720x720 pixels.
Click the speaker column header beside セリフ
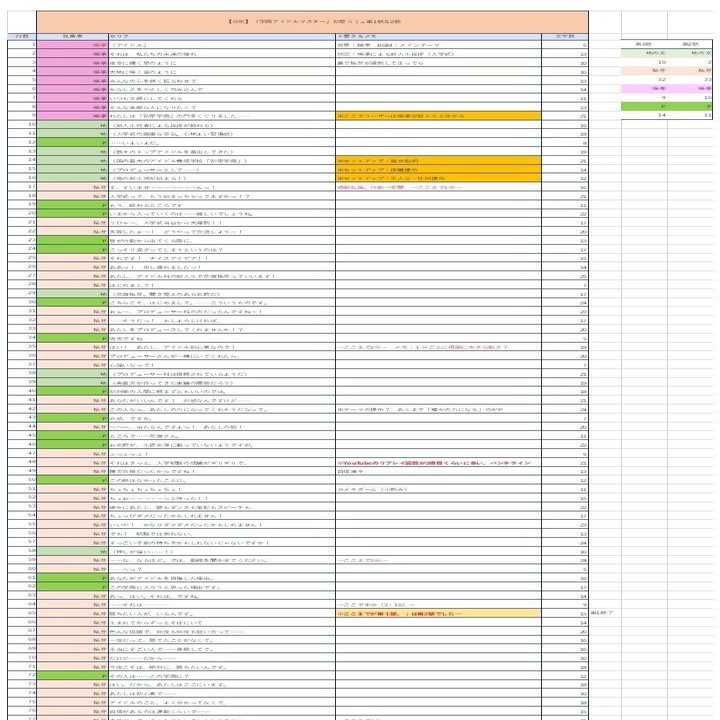[x=73, y=36]
